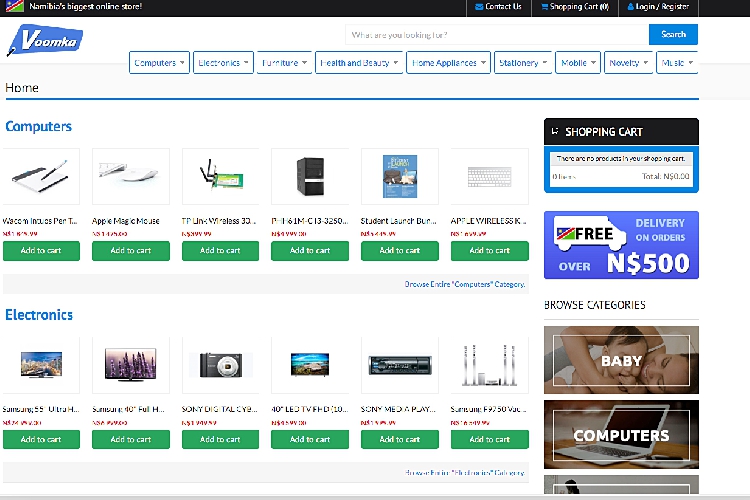The image size is (750, 500).
Task: Open Apple Magic Mouse product image
Action: 130,176
